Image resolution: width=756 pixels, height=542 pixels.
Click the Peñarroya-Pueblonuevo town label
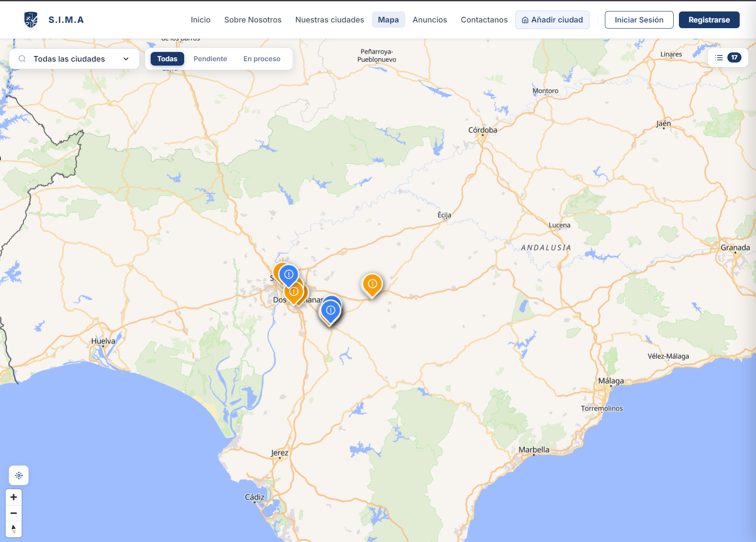pos(377,56)
